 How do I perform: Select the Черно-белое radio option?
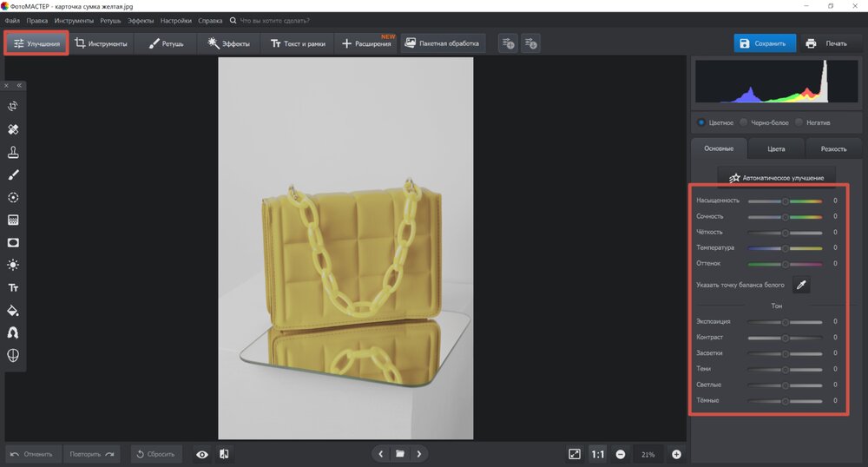pyautogui.click(x=744, y=122)
